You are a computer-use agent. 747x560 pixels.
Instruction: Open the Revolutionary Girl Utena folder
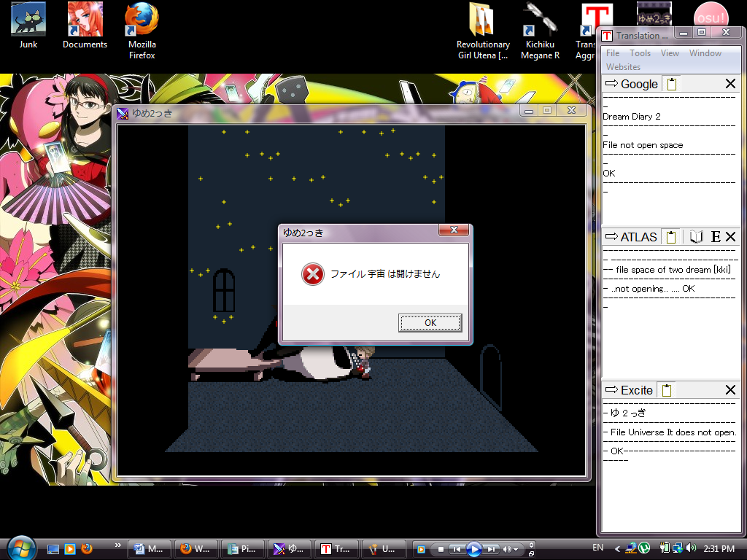483,31
